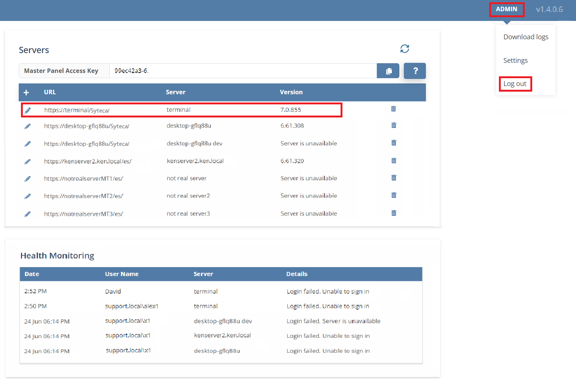This screenshot has height=392, width=576.
Task: Click the plus icon to add server
Action: click(x=26, y=92)
